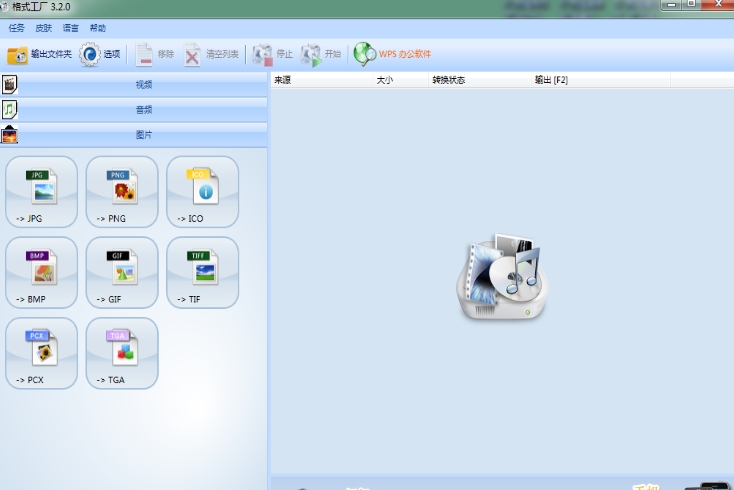Open the 任务 (Task) menu
The image size is (734, 490).
[16, 28]
